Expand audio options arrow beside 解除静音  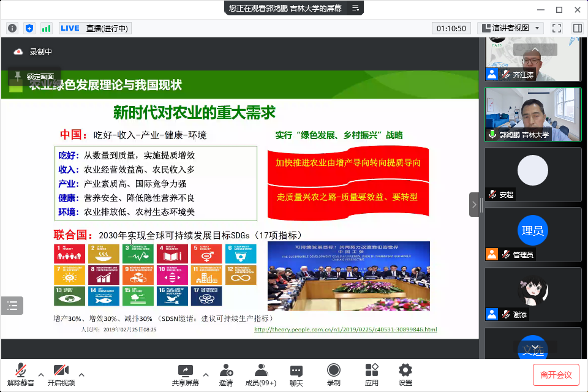pyautogui.click(x=41, y=374)
